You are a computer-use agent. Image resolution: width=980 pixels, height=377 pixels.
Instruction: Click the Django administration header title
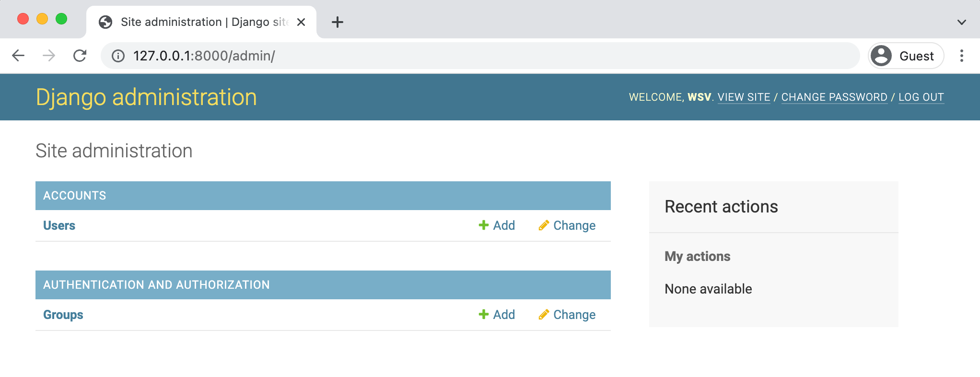tap(146, 97)
